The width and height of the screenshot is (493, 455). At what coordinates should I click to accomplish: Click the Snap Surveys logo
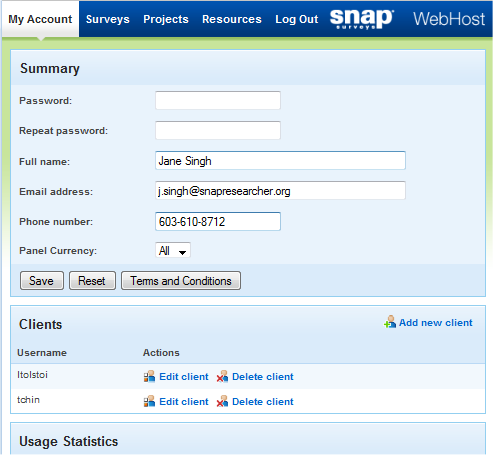(362, 19)
